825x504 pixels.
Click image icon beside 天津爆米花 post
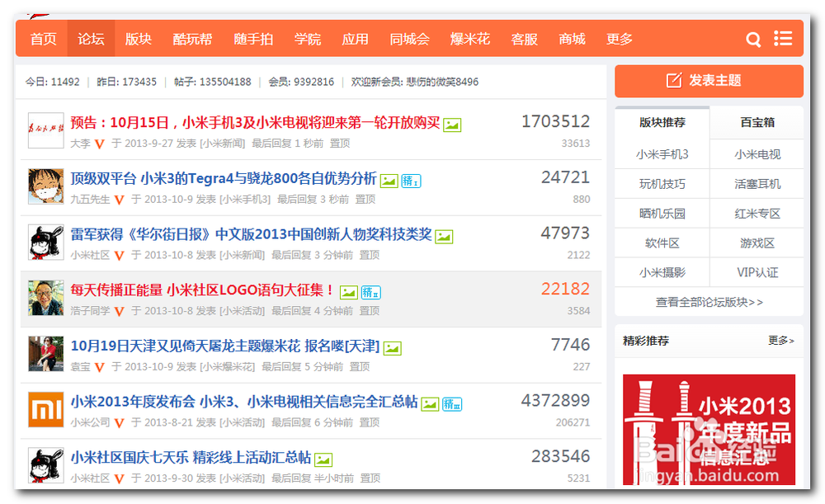click(393, 348)
